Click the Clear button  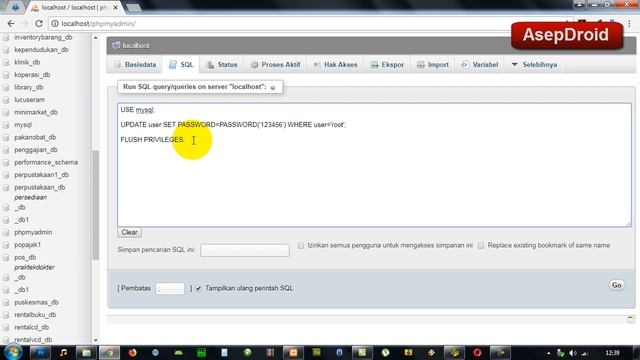point(129,232)
